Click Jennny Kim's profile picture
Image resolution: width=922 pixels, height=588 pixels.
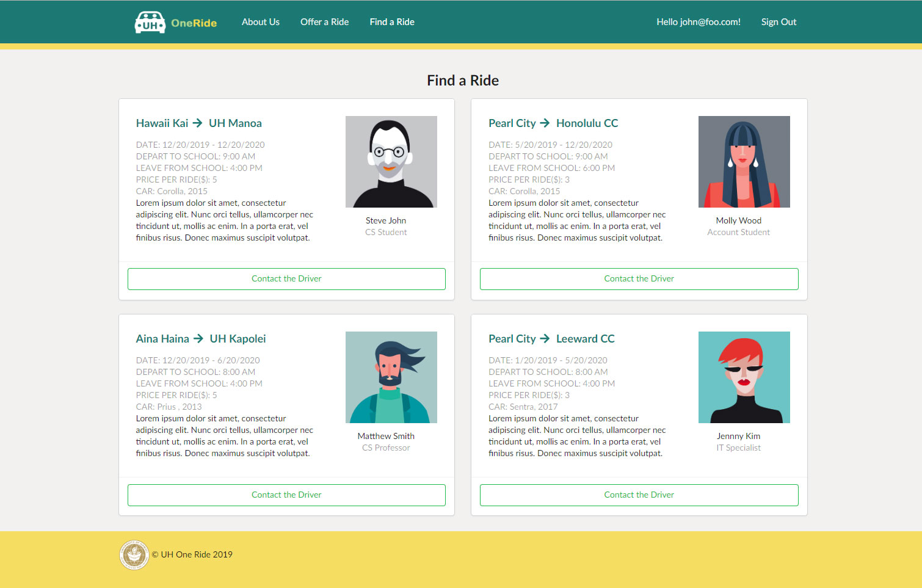(x=744, y=377)
